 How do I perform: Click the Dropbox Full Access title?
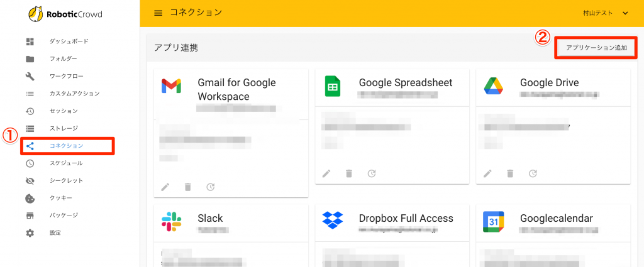(406, 218)
